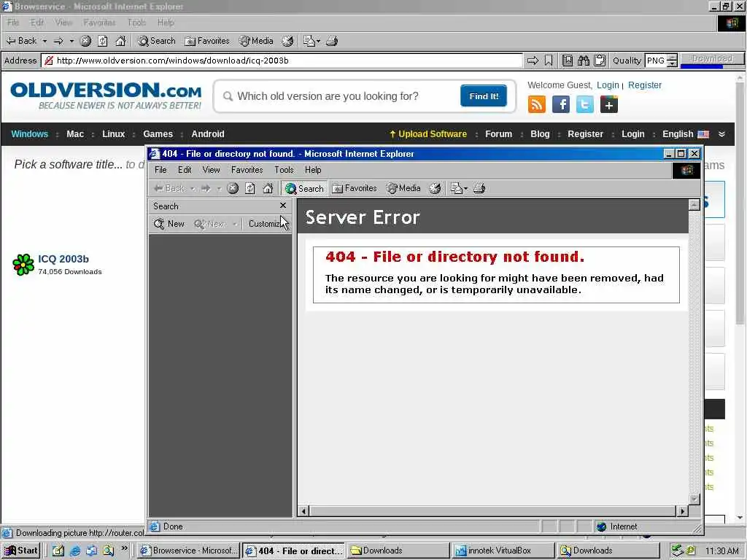The height and width of the screenshot is (560, 747).
Task: Click the ICQ 2003b link
Action: (x=63, y=259)
